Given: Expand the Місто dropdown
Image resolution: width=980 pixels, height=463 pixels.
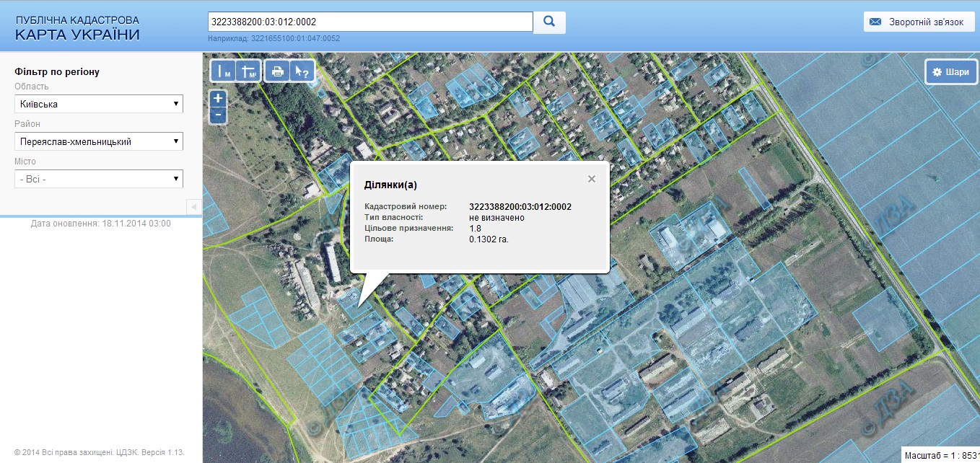Looking at the screenshot, I should tap(99, 179).
